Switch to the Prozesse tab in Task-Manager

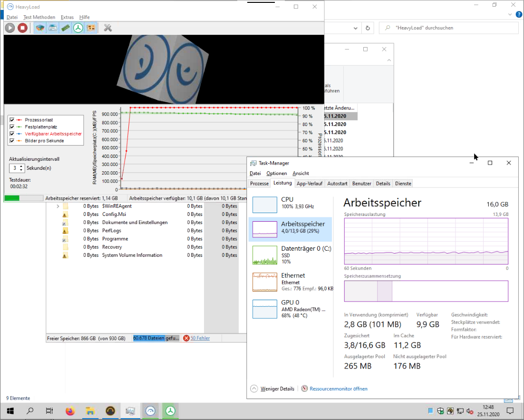click(259, 184)
